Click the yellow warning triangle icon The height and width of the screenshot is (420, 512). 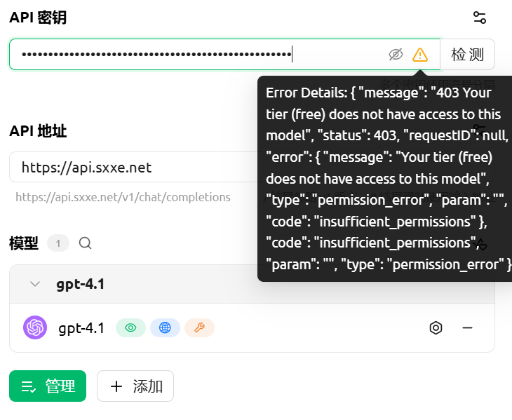click(x=420, y=55)
